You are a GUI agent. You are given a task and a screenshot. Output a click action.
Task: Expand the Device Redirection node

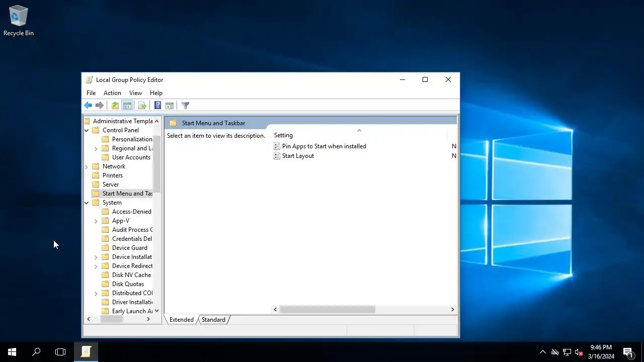(x=96, y=266)
